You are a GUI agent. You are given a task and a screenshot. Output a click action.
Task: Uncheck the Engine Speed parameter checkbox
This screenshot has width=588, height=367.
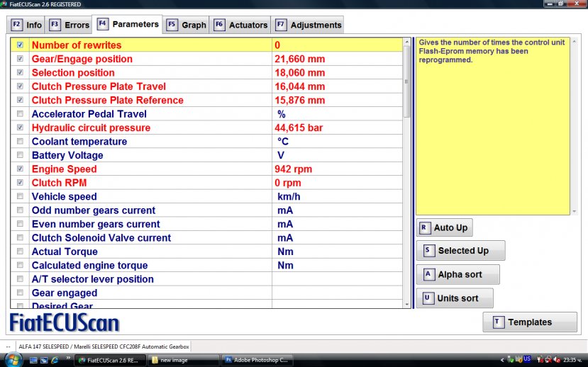point(20,169)
